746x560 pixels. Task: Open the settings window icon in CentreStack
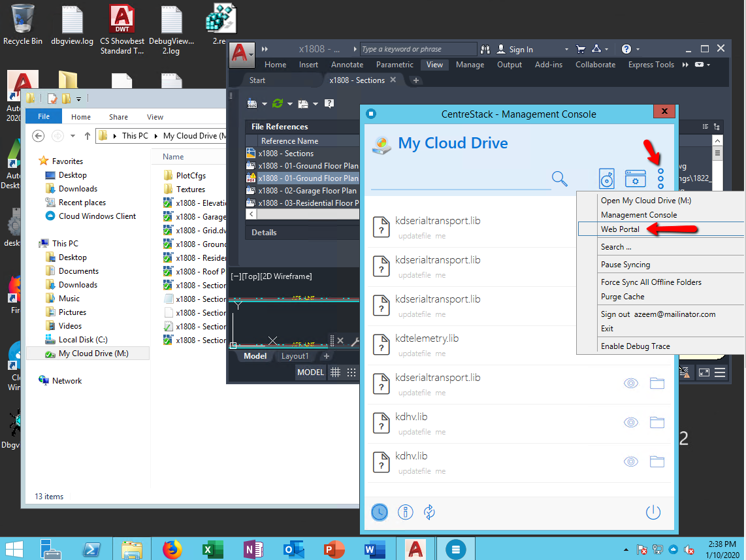click(x=635, y=179)
